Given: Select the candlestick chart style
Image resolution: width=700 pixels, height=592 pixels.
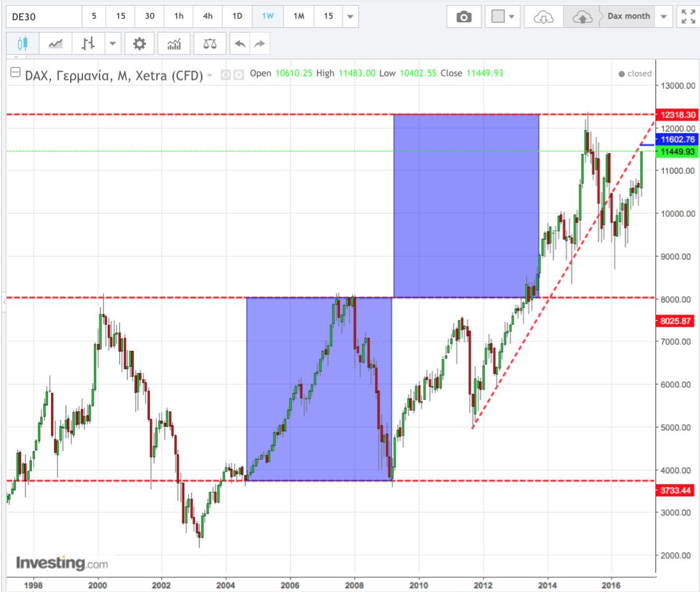Looking at the screenshot, I should tap(23, 43).
